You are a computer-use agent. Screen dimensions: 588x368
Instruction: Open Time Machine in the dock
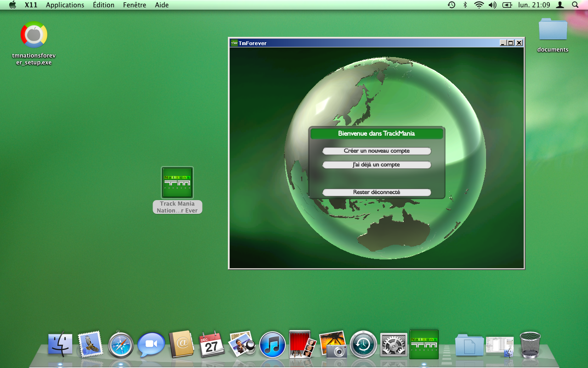coord(363,345)
